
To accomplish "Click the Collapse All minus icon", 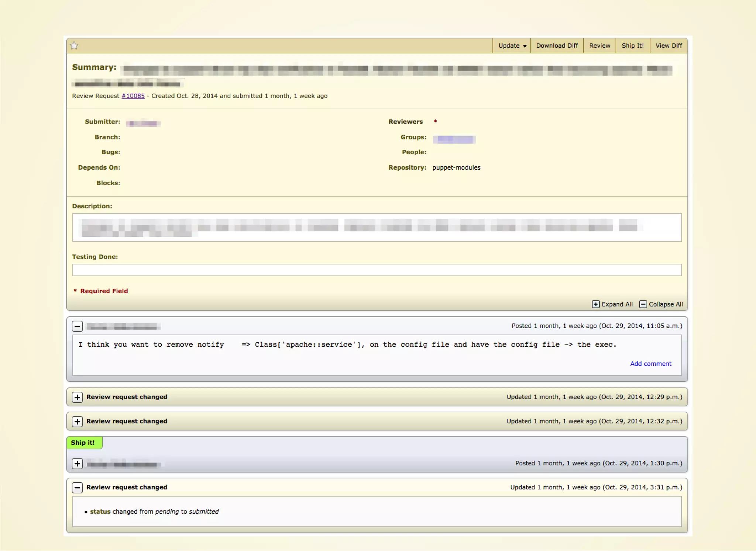I will pos(643,304).
